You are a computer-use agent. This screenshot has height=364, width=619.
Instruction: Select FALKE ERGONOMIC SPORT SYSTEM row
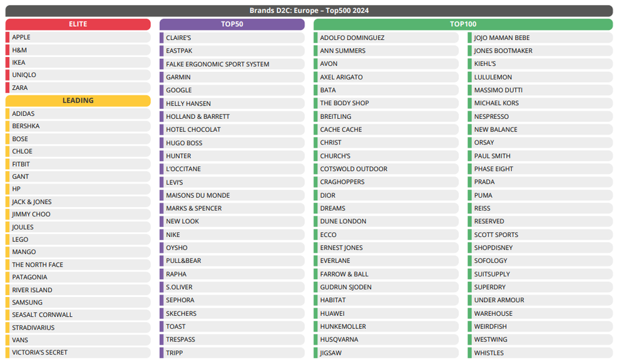pos(232,64)
